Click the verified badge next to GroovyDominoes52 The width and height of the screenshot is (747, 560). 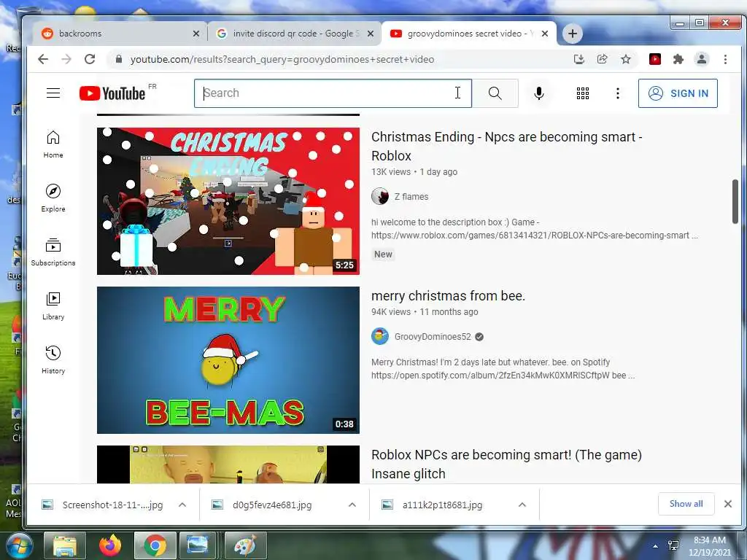(x=479, y=337)
